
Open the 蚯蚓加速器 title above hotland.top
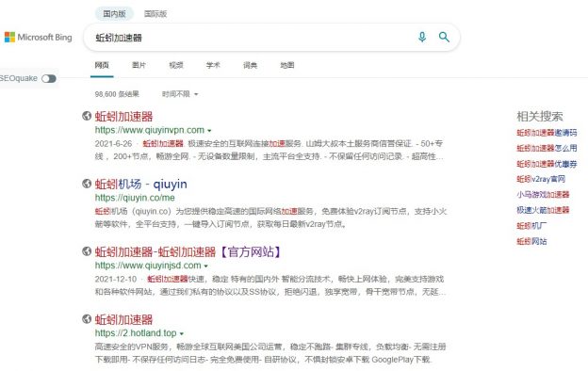[123, 319]
